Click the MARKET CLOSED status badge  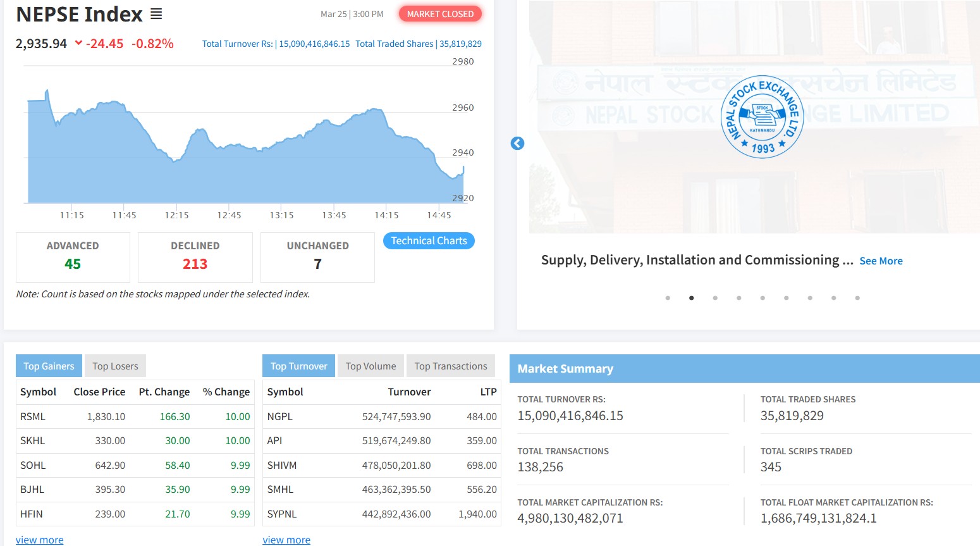440,14
